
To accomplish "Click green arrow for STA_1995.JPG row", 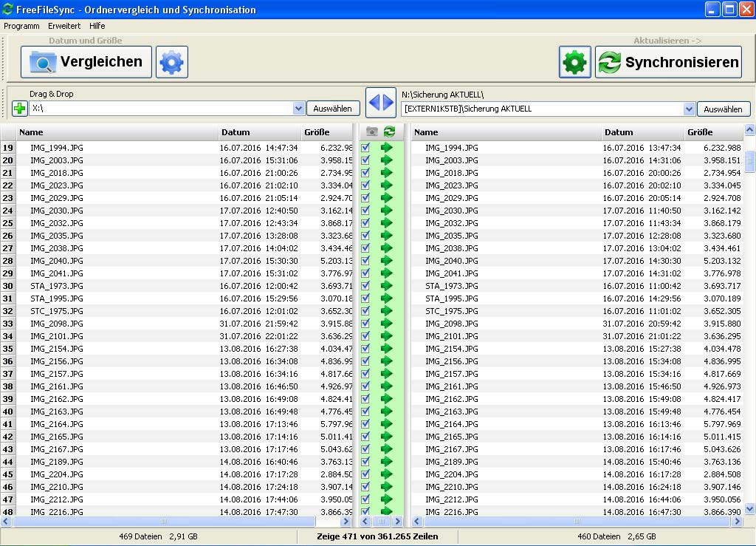I will click(x=387, y=298).
